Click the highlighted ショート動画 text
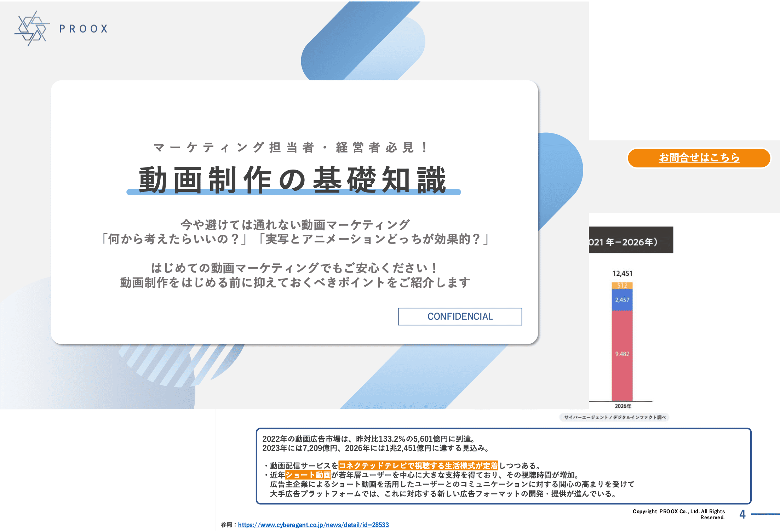 click(x=308, y=475)
